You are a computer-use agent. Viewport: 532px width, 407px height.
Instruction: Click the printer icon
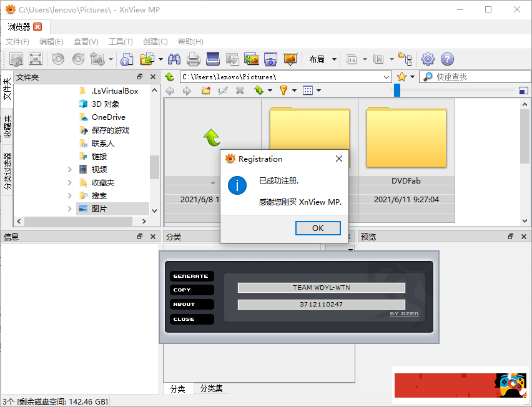point(194,59)
